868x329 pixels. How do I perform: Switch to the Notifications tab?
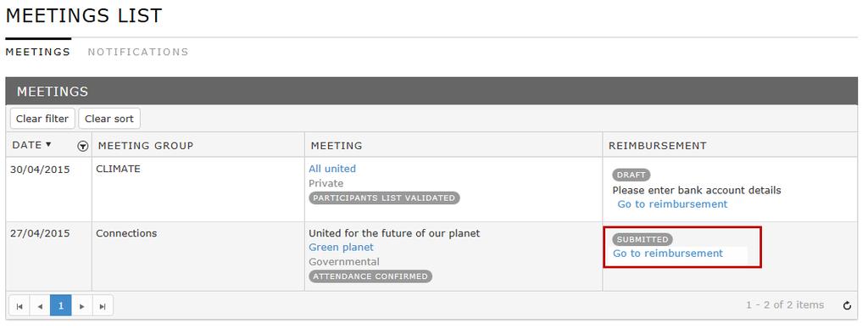pyautogui.click(x=138, y=52)
